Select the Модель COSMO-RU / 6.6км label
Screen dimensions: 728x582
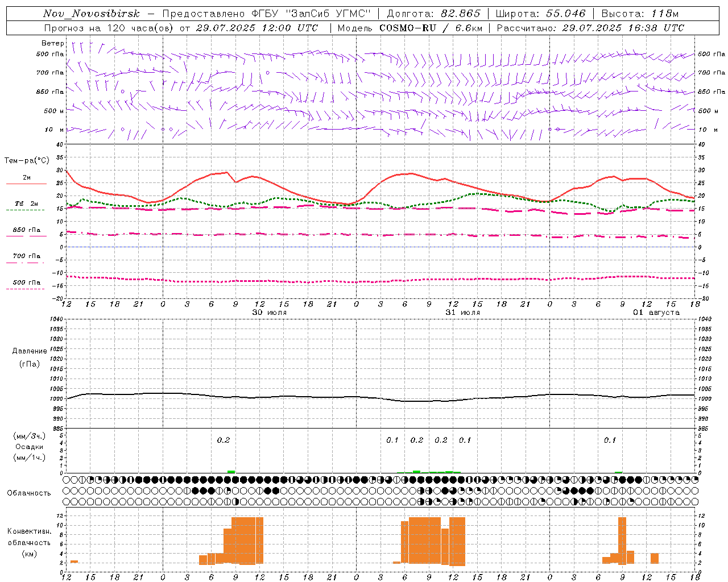pyautogui.click(x=410, y=28)
